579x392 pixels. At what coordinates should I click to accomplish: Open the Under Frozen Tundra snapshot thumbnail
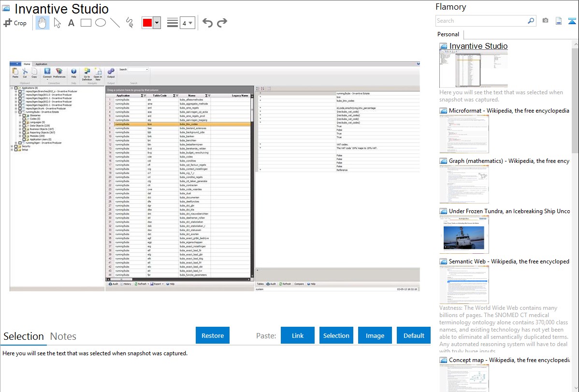click(x=464, y=234)
